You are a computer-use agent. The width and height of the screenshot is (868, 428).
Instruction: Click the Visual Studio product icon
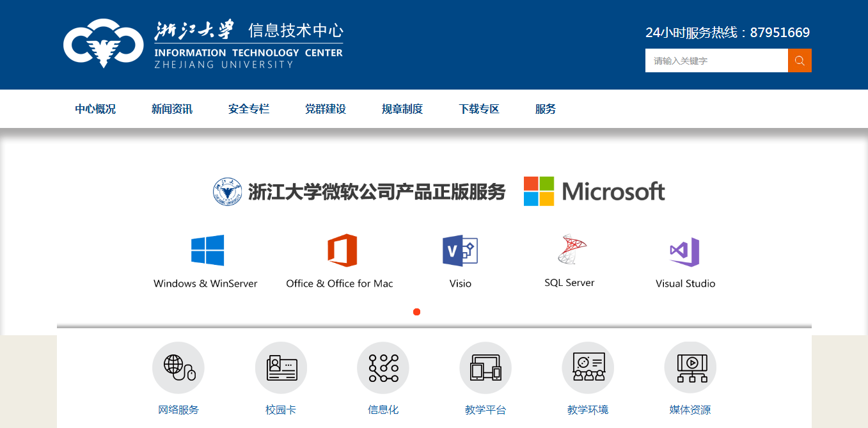tap(684, 251)
